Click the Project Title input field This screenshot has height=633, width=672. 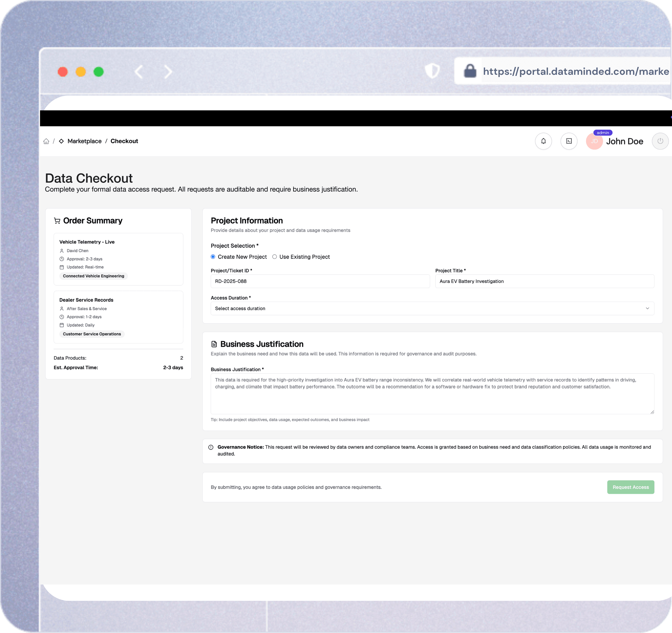544,281
